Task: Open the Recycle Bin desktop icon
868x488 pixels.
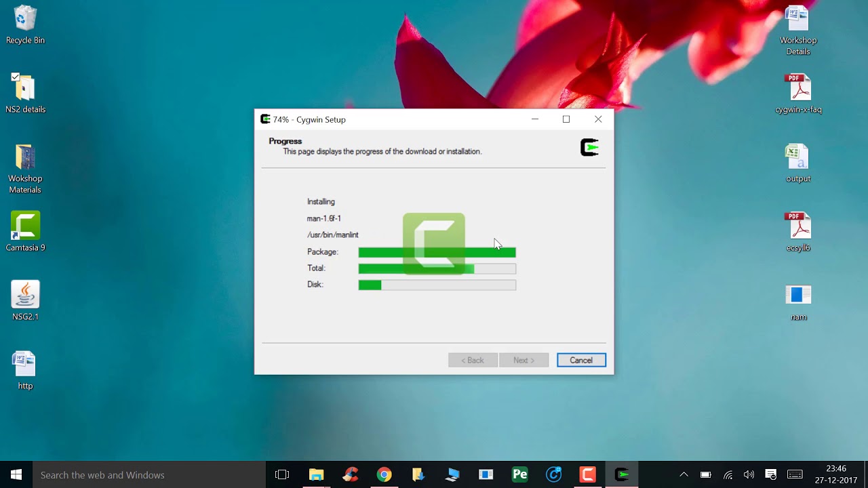Action: coord(25,25)
